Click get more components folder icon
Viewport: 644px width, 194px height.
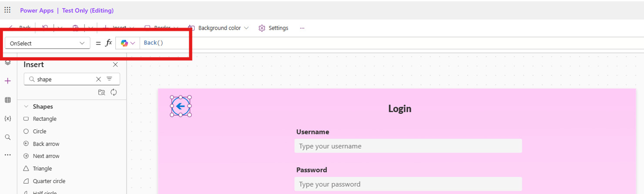click(101, 92)
